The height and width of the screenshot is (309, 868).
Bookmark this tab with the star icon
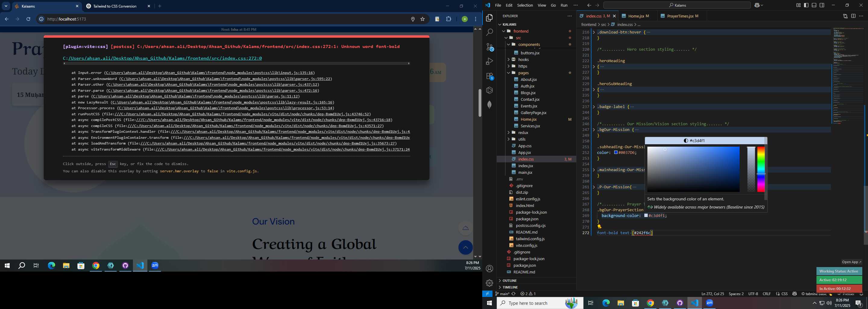tap(423, 19)
